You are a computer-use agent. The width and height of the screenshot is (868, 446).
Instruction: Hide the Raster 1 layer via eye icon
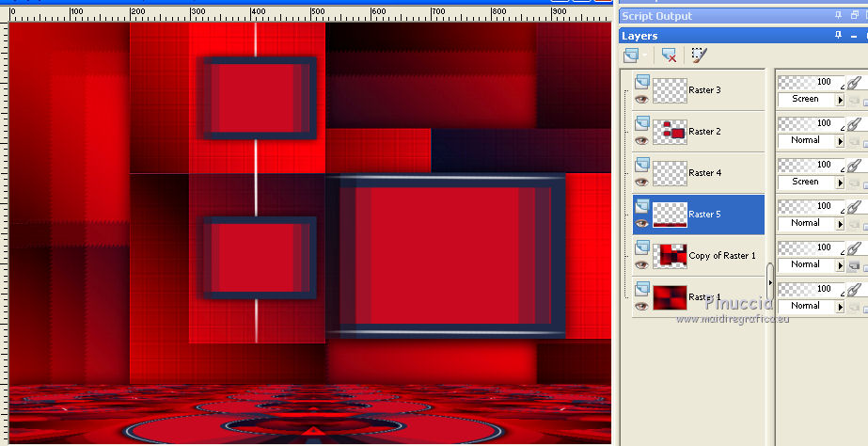coord(641,306)
